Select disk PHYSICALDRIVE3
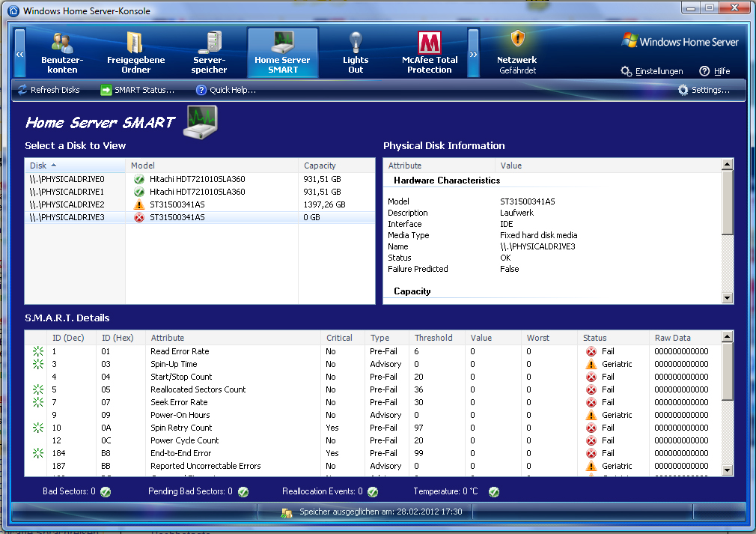Image resolution: width=756 pixels, height=534 pixels. point(200,217)
